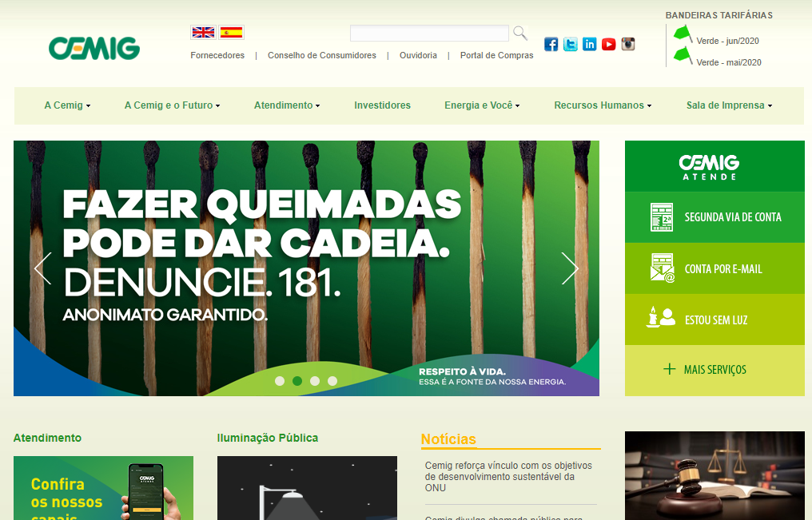The width and height of the screenshot is (812, 520).
Task: Expand the A Cemig menu
Action: pyautogui.click(x=67, y=105)
